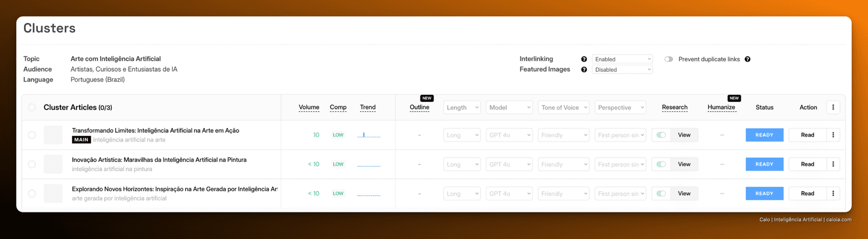Open Friendly tone dropdown in Explorando Novos Horizontes row
Viewport: 868px width, 239px height.
pos(564,193)
